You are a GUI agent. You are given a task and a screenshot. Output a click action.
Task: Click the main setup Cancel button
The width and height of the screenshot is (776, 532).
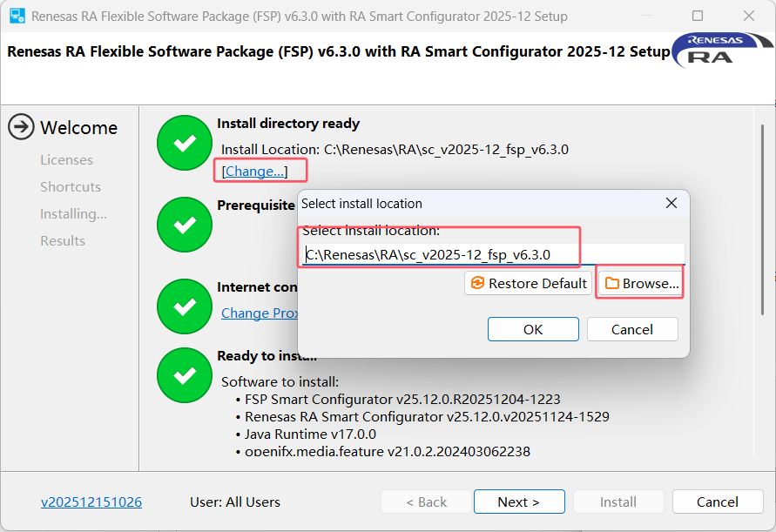[718, 502]
